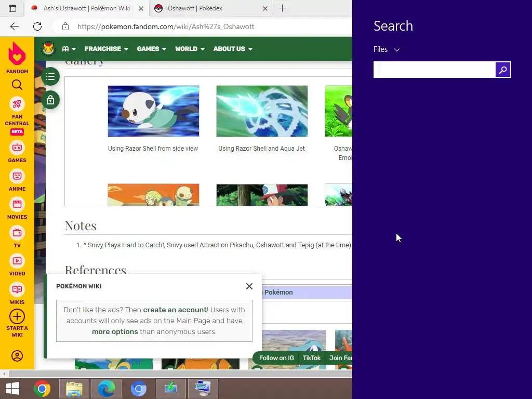Screen dimensions: 532x399
Task: Open the download installer taskbar icon
Action: pyautogui.click(x=170, y=389)
